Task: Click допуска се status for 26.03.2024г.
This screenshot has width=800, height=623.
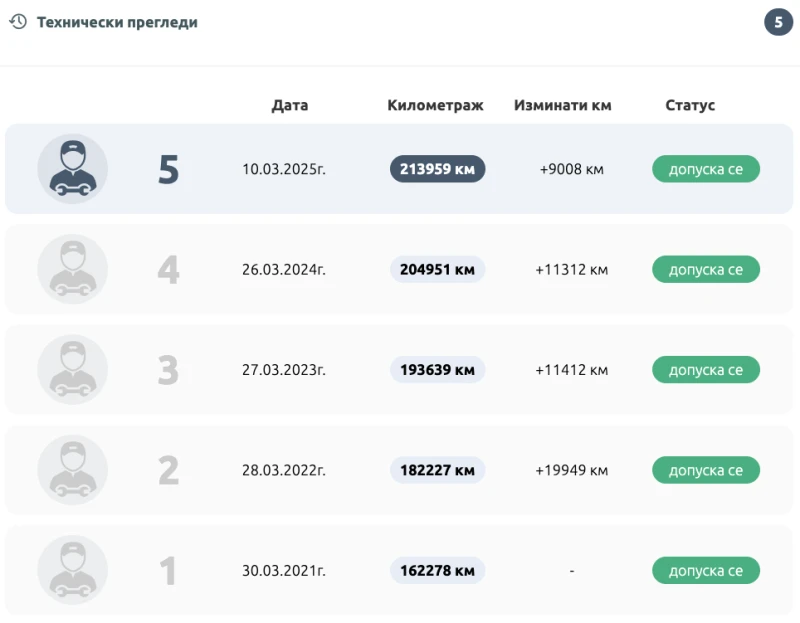Action: point(706,269)
